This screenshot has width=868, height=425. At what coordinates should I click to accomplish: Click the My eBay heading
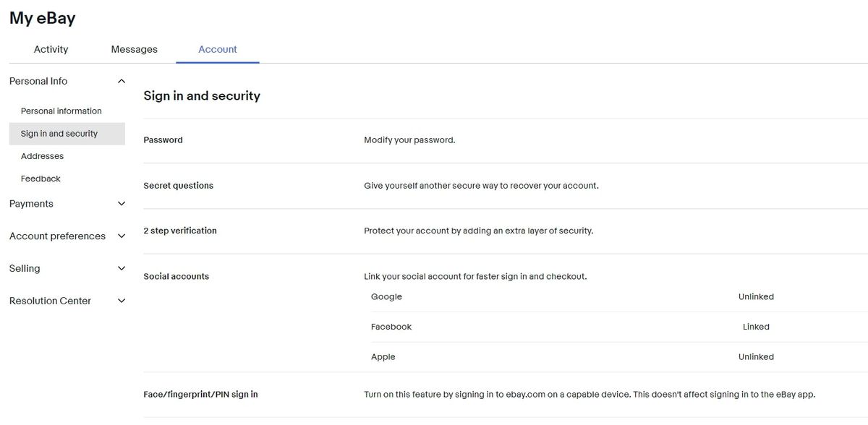(41, 17)
